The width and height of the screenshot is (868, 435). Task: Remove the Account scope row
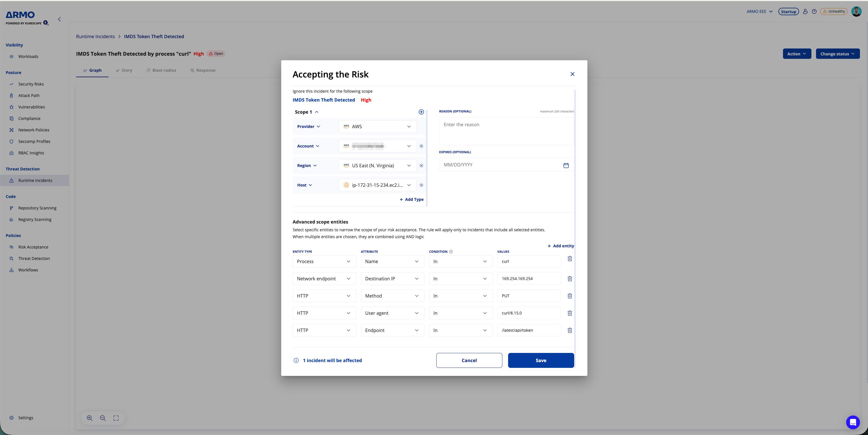point(421,146)
